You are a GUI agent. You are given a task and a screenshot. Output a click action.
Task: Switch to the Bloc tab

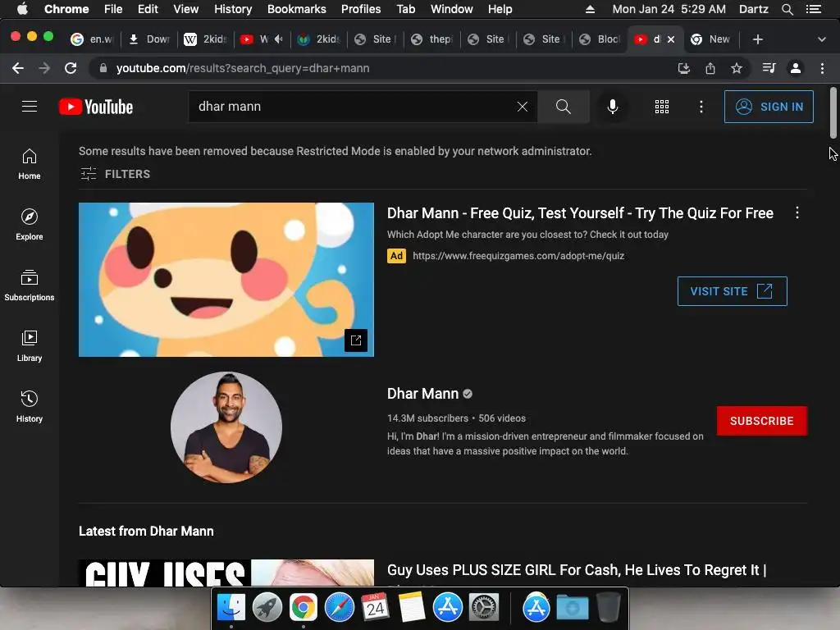tap(600, 39)
